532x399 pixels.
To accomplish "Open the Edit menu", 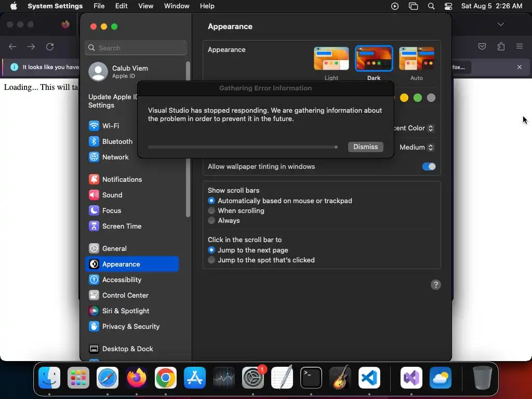I will click(x=121, y=6).
